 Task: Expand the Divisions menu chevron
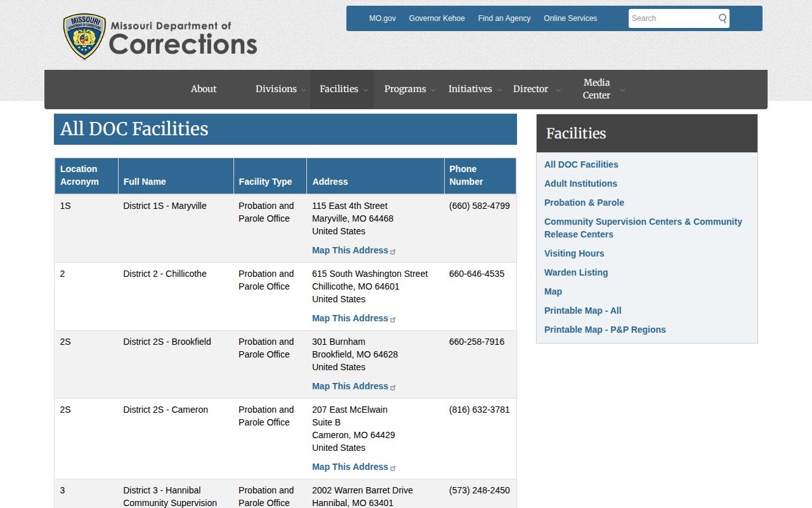(x=303, y=90)
